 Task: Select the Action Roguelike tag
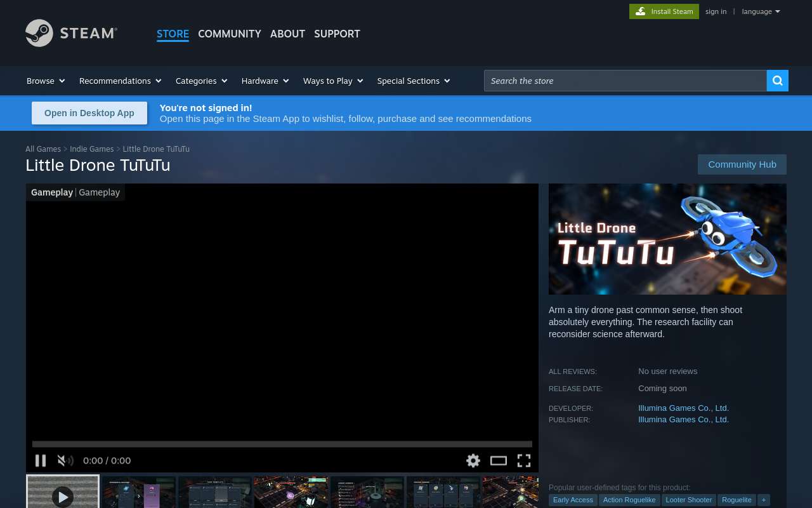[x=629, y=500]
